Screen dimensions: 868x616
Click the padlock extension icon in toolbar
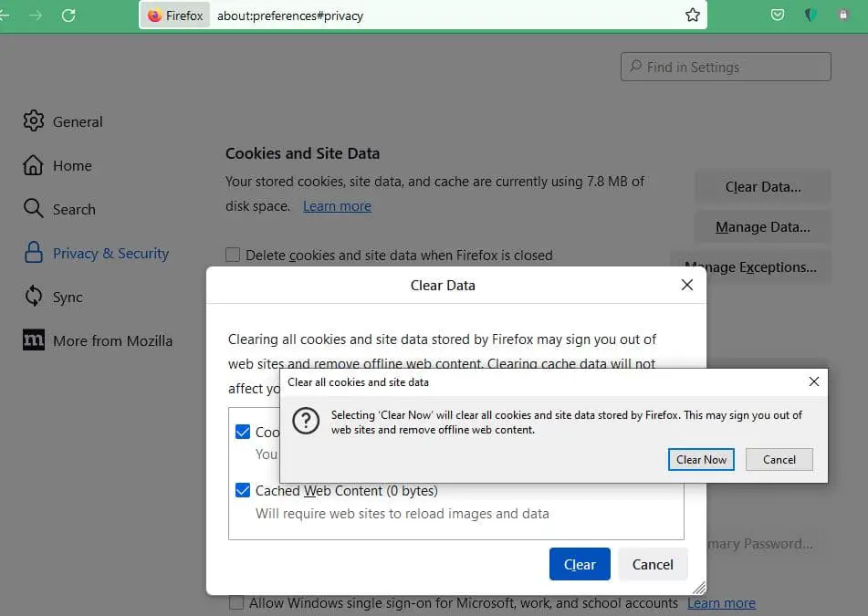[843, 16]
